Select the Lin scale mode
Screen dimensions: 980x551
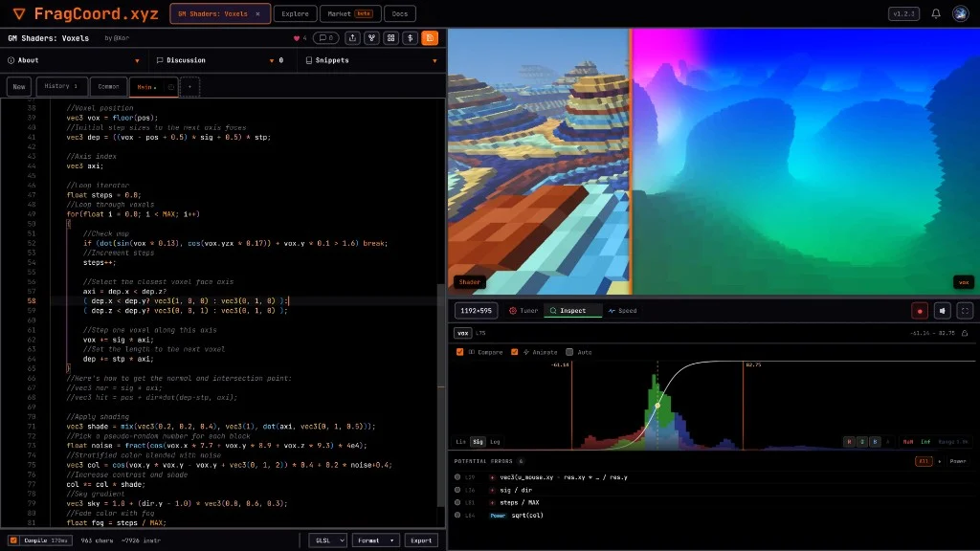click(460, 442)
